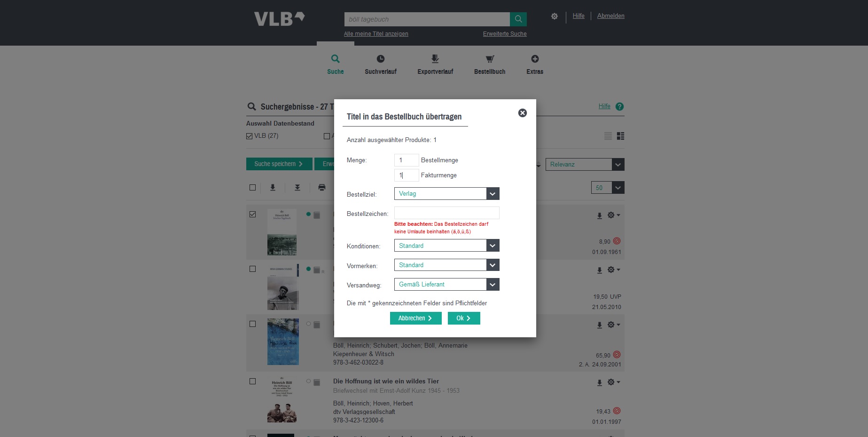Viewport: 868px width, 437px height.
Task: Click the magnifier search button in header
Action: [518, 19]
